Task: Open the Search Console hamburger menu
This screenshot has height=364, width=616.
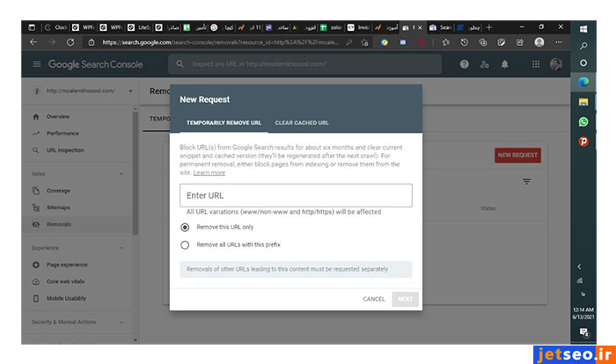Action: coord(36,65)
